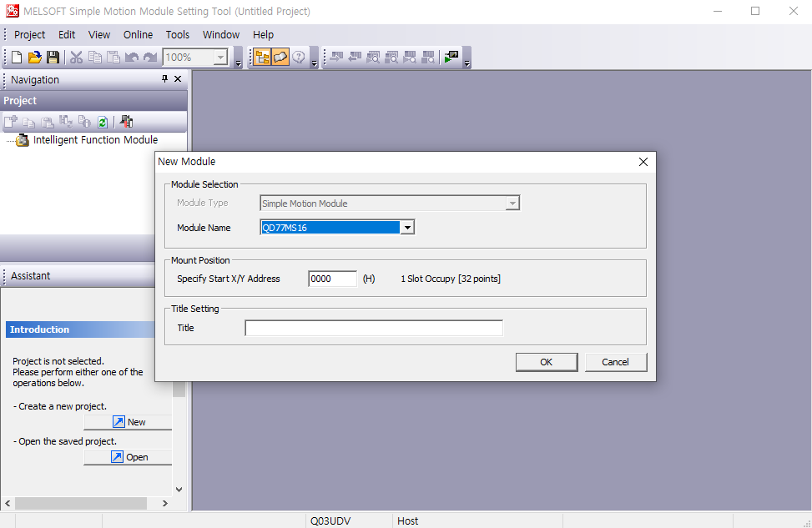Click the green Refresh icon in Project toolbar
Image resolution: width=812 pixels, height=528 pixels.
(x=103, y=122)
